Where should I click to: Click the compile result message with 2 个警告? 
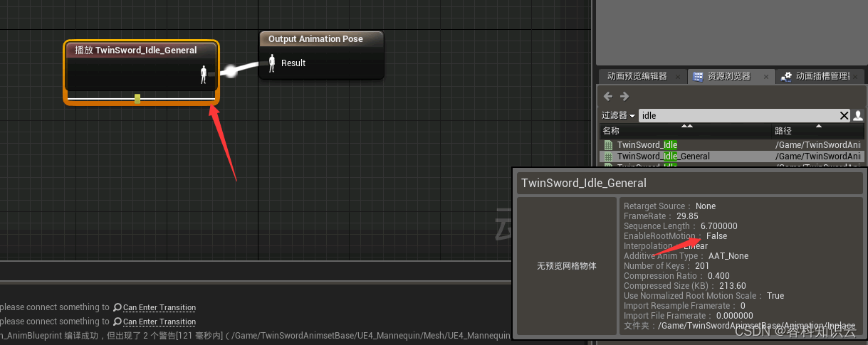click(x=255, y=336)
